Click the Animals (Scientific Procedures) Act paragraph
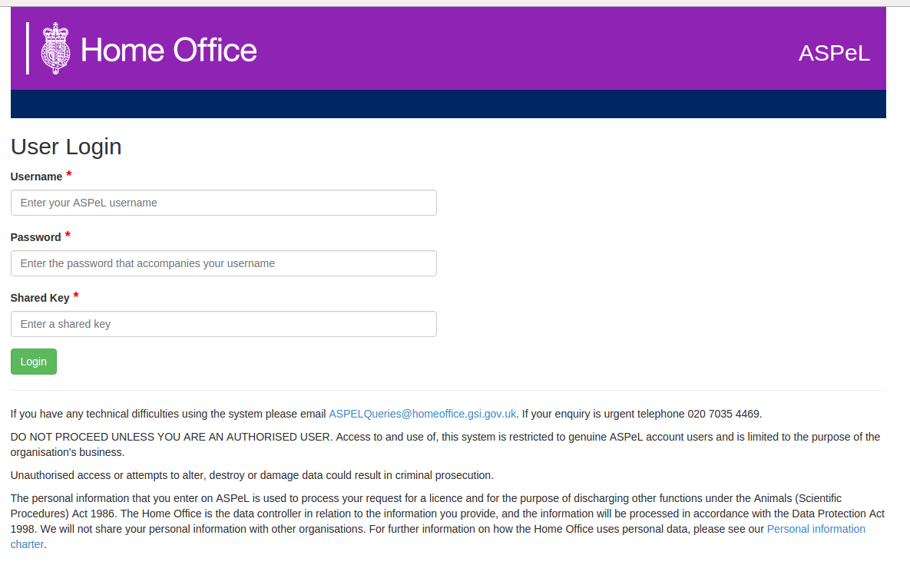The width and height of the screenshot is (910, 588). (448, 521)
